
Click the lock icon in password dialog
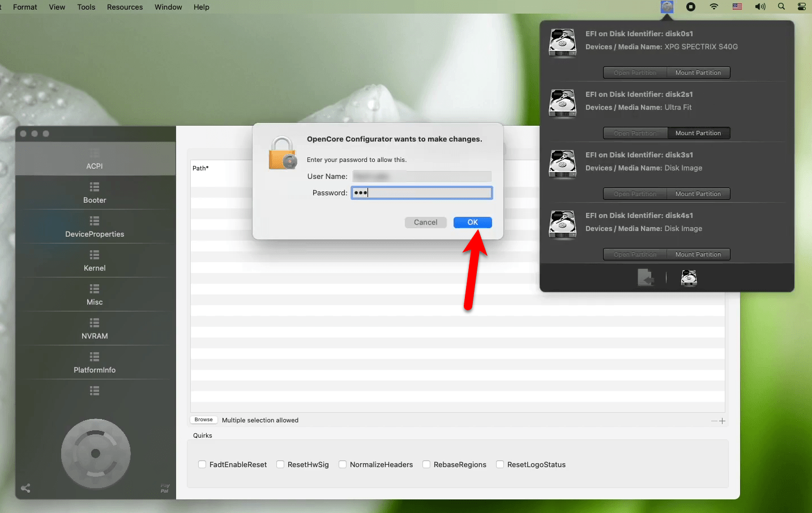click(x=283, y=153)
